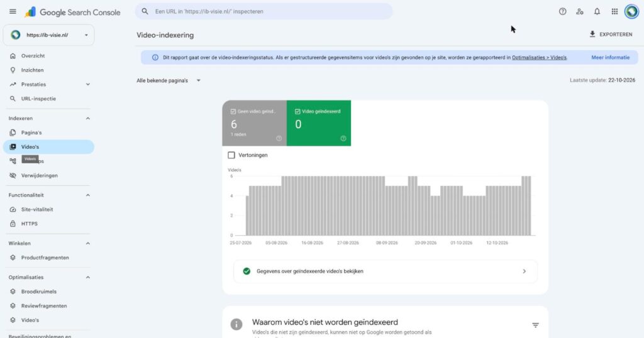
Task: Open the hamburger main menu
Action: tap(13, 11)
